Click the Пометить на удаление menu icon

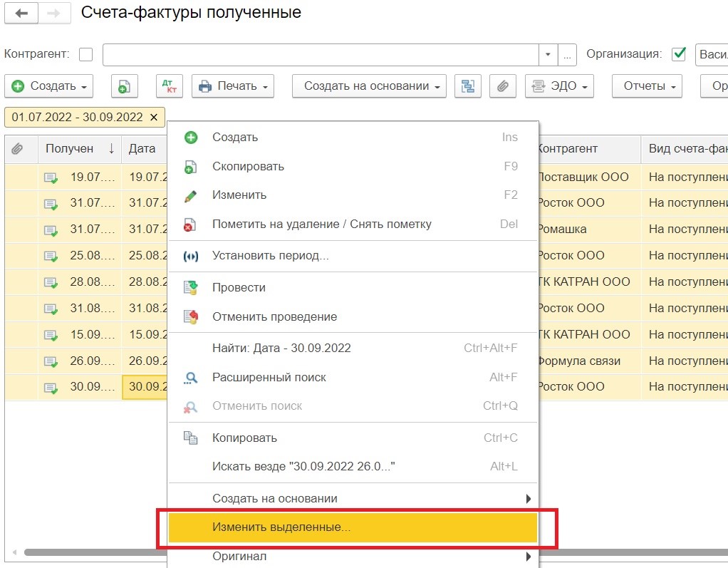pyautogui.click(x=190, y=224)
